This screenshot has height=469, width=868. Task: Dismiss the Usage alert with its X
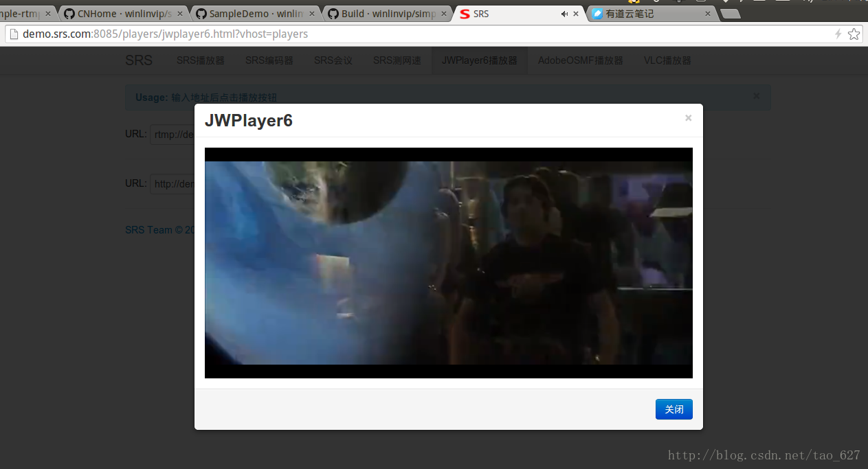coord(757,96)
